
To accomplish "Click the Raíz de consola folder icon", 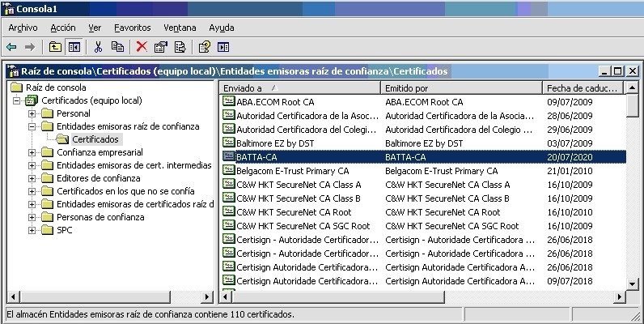I will [x=16, y=87].
